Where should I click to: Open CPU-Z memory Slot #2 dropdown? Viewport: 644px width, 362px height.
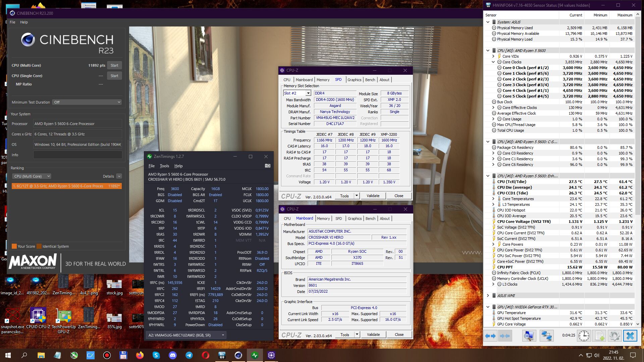(x=297, y=93)
